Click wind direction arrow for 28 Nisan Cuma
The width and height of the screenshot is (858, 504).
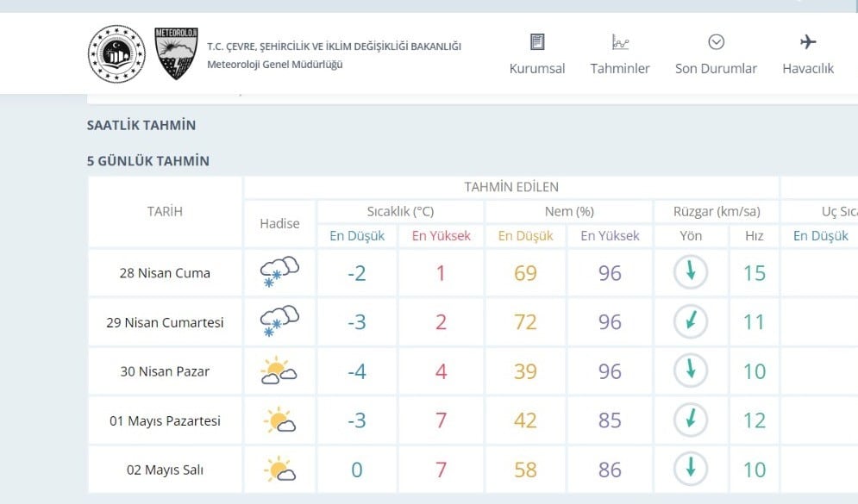(691, 272)
